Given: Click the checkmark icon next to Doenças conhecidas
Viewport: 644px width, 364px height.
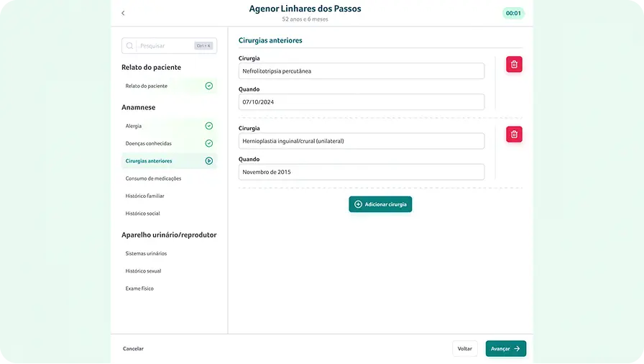Looking at the screenshot, I should [208, 143].
